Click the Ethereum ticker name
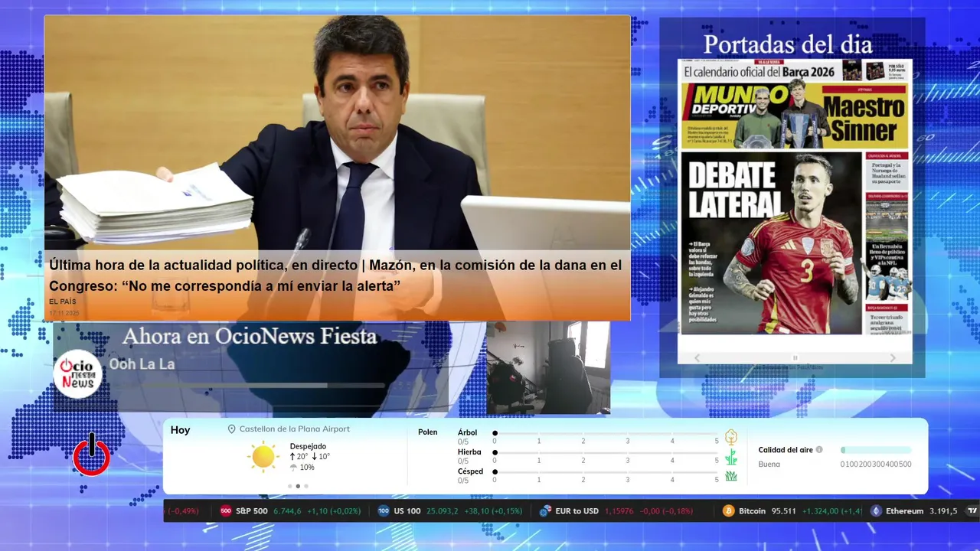 coord(905,511)
